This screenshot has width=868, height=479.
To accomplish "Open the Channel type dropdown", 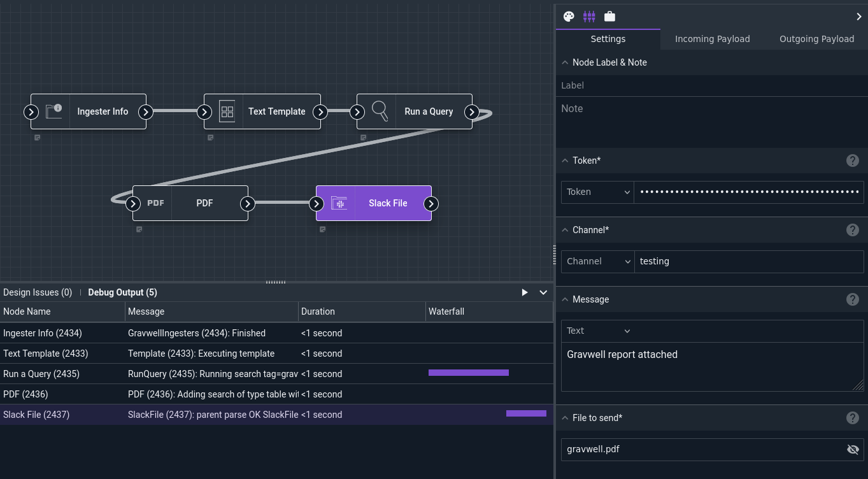I will pos(597,261).
